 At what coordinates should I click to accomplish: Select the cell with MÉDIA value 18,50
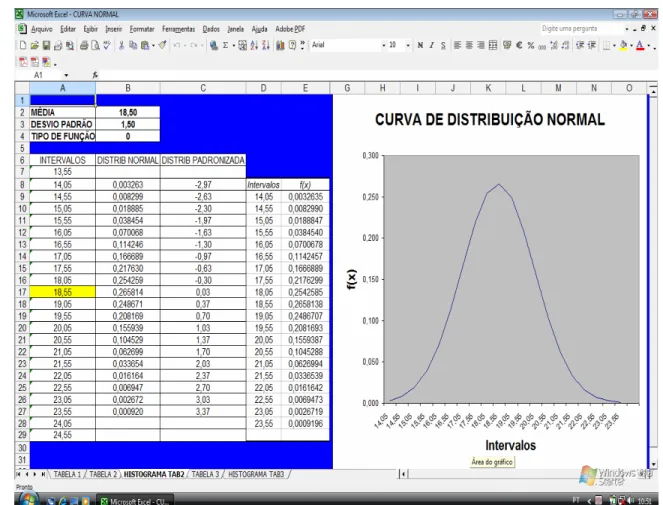(x=128, y=113)
